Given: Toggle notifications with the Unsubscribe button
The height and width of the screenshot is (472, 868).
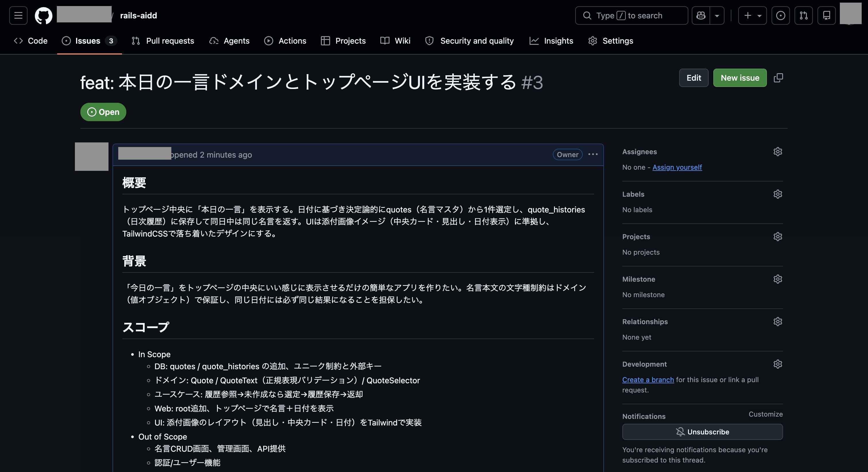Looking at the screenshot, I should click(702, 432).
